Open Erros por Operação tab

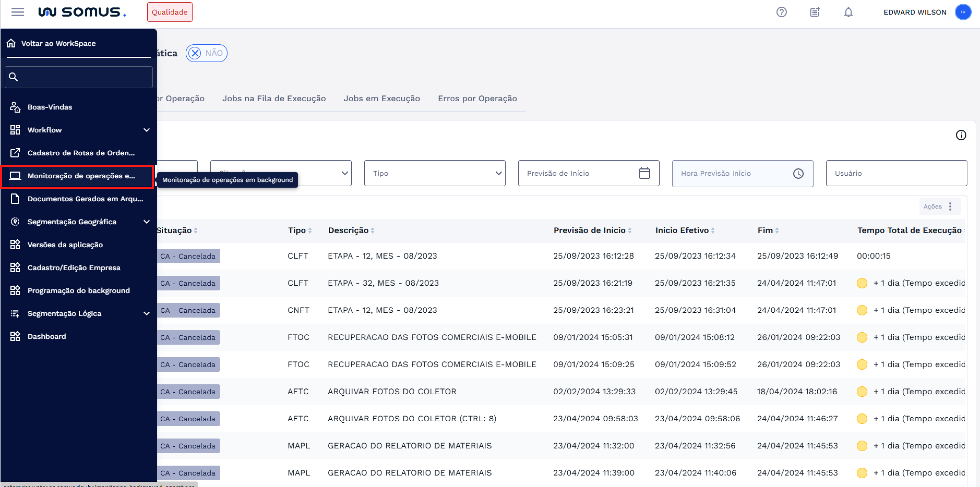pyautogui.click(x=477, y=98)
